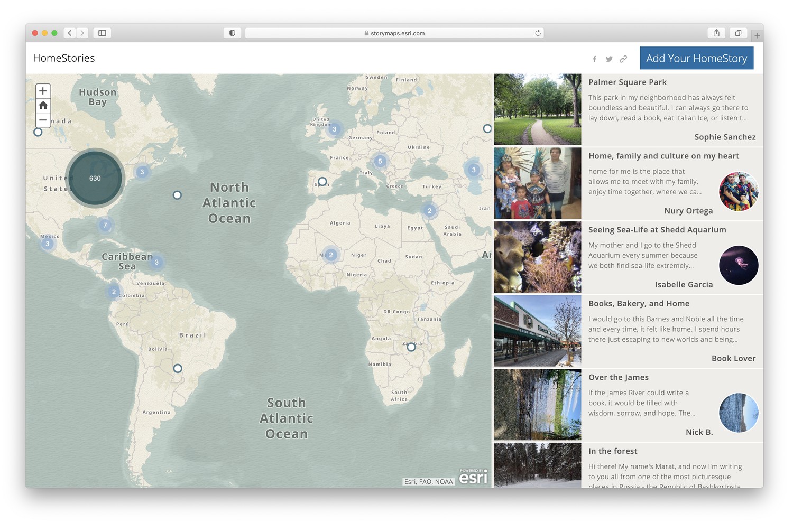Expand the cluster of 5 over Italy
This screenshot has height=532, width=793.
tap(380, 161)
